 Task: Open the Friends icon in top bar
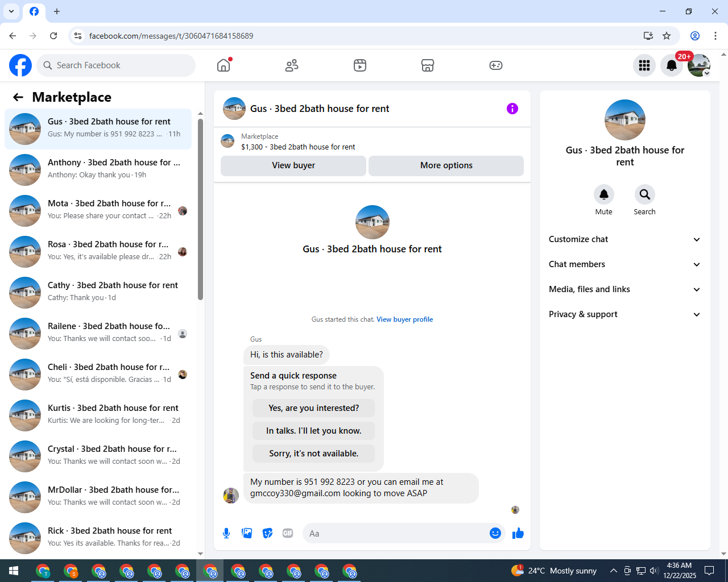tap(292, 65)
